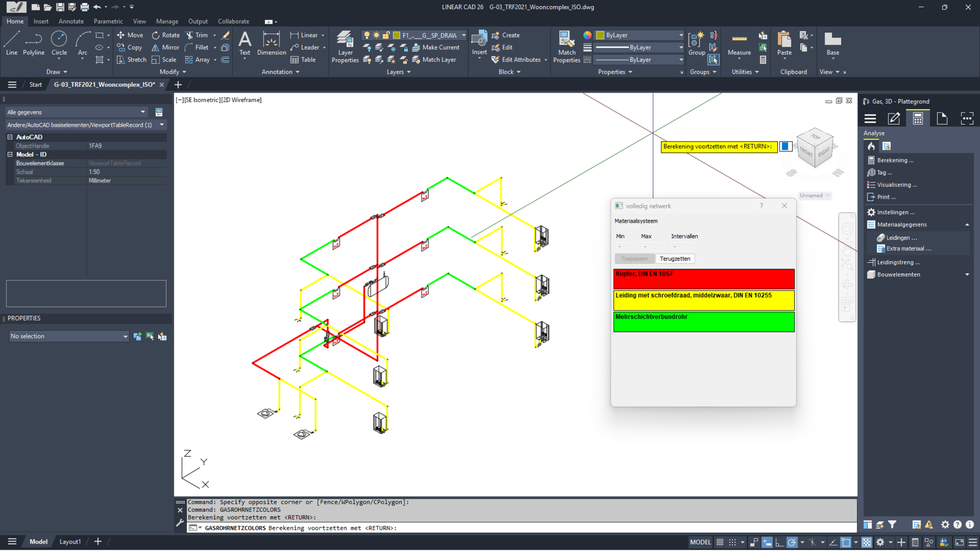Open the Leidingen material link
The width and height of the screenshot is (980, 551).
point(901,237)
